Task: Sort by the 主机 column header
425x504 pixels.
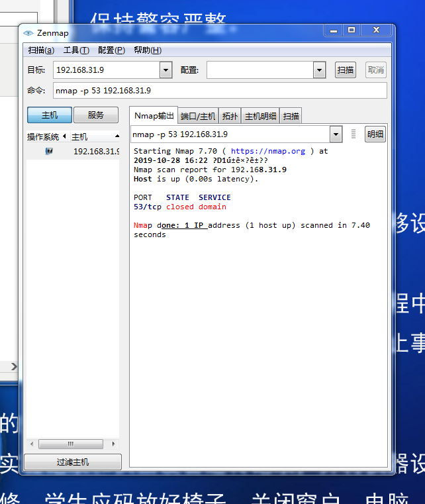Action: (x=95, y=137)
